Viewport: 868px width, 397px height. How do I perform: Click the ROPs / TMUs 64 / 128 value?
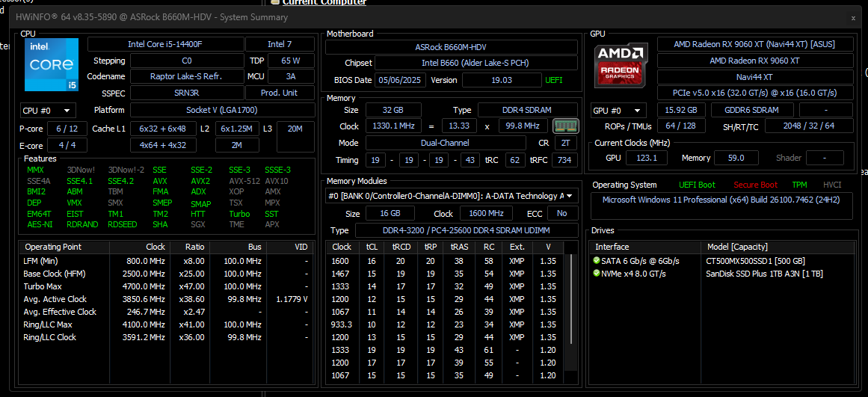(x=681, y=126)
